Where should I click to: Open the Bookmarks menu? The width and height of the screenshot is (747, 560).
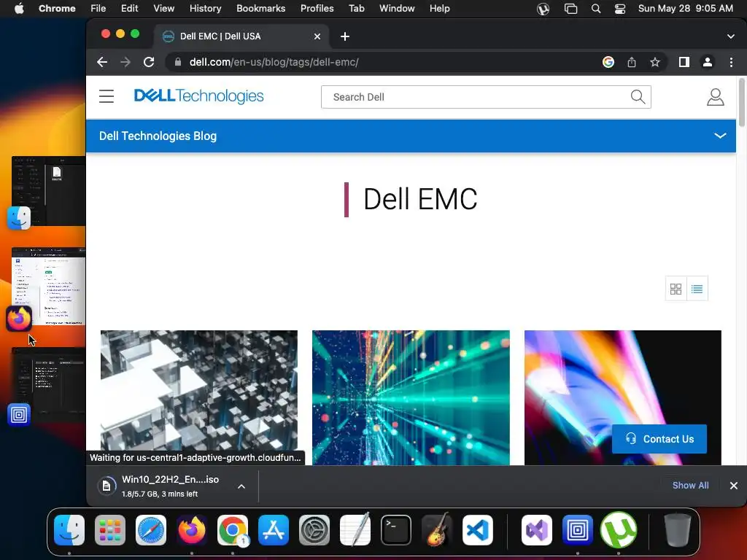[260, 8]
